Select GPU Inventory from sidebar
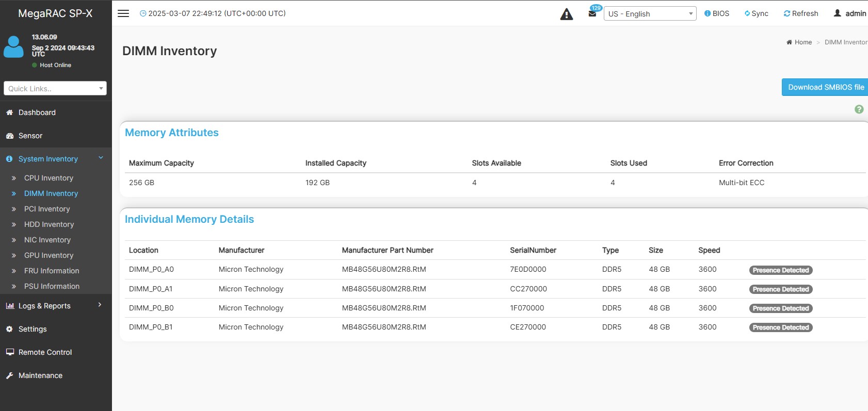The image size is (868, 411). tap(49, 255)
